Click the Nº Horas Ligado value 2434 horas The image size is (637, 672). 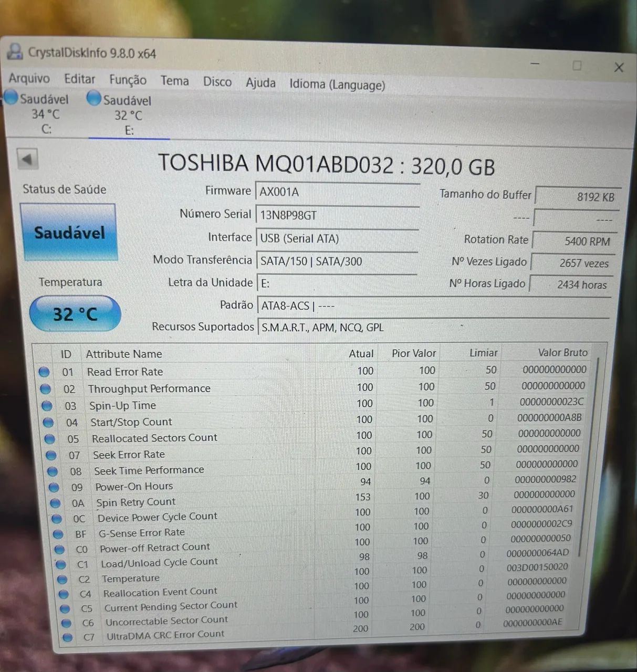point(571,285)
